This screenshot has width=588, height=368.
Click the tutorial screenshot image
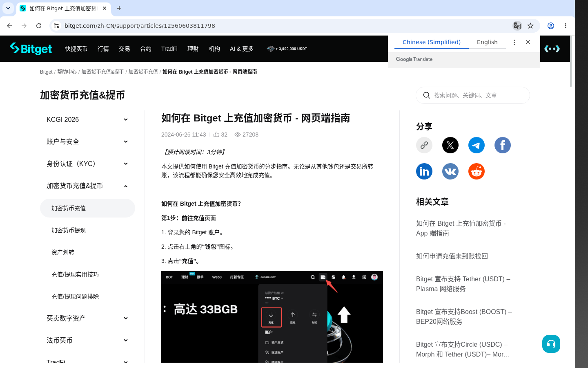tap(272, 317)
